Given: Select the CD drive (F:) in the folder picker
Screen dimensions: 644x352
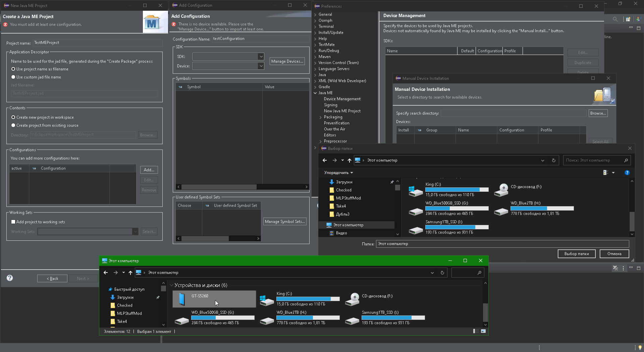Looking at the screenshot, I should click(x=534, y=189).
